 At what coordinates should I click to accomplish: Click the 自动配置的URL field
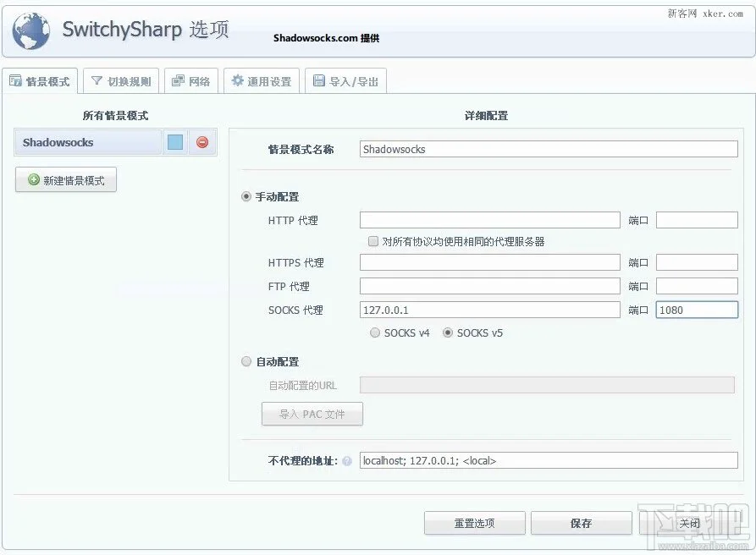click(547, 385)
